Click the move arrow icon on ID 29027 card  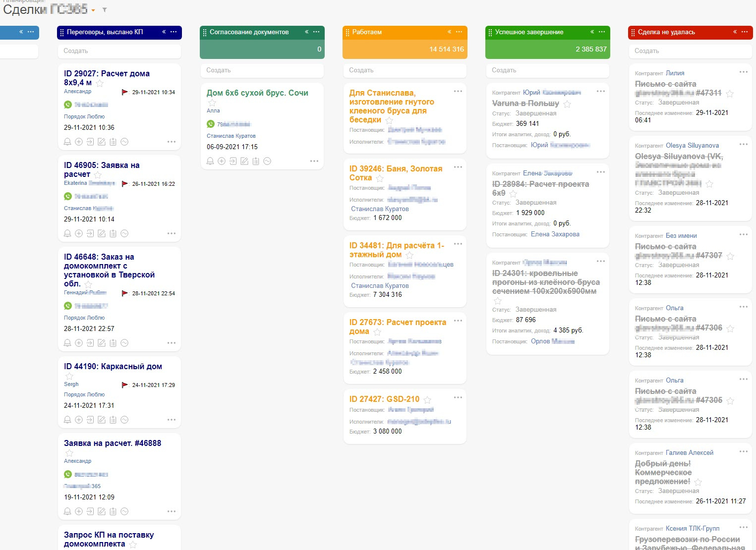[90, 142]
